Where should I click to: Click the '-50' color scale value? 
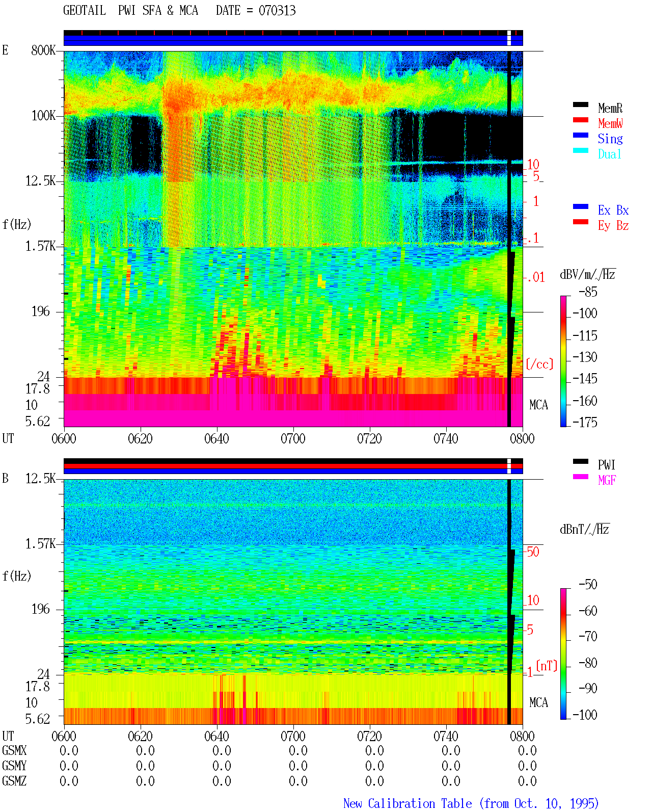pyautogui.click(x=588, y=584)
